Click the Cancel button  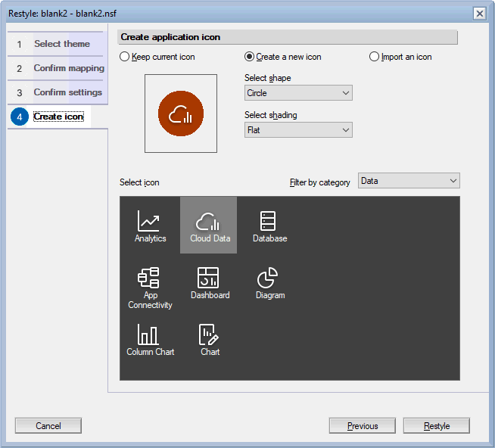coord(48,426)
